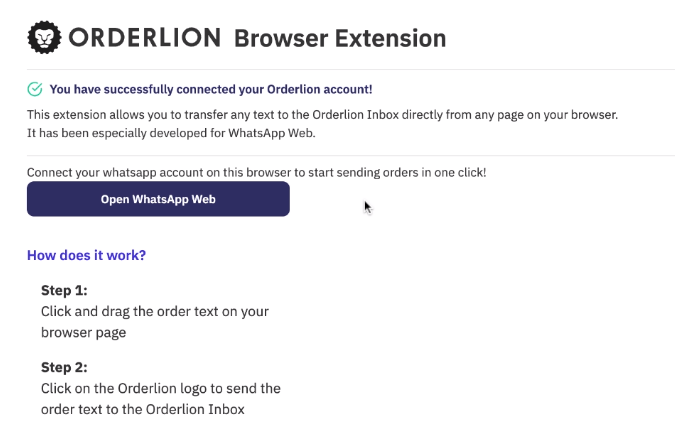Click the 'order text to the Orderlion Inbox' line
The height and width of the screenshot is (445, 675).
(x=142, y=409)
